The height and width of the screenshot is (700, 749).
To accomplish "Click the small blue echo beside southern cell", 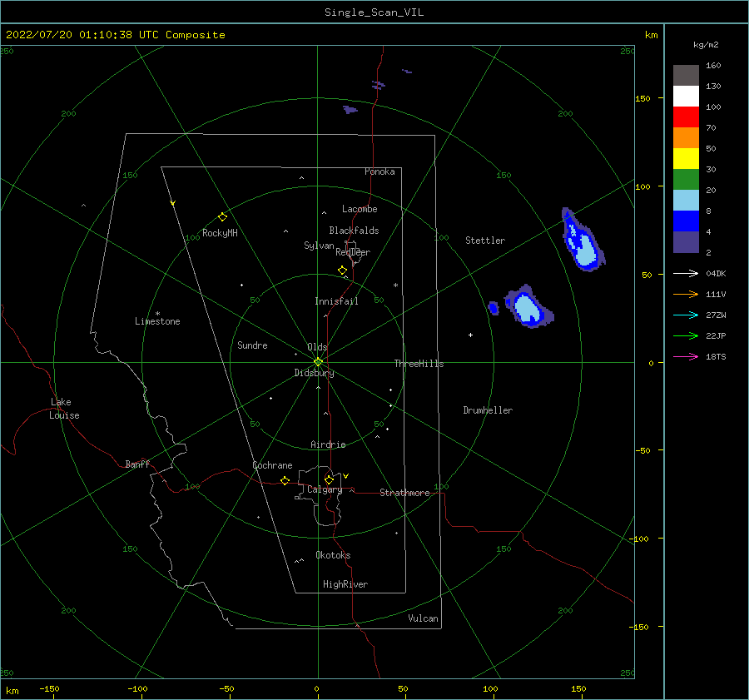I will pyautogui.click(x=494, y=308).
